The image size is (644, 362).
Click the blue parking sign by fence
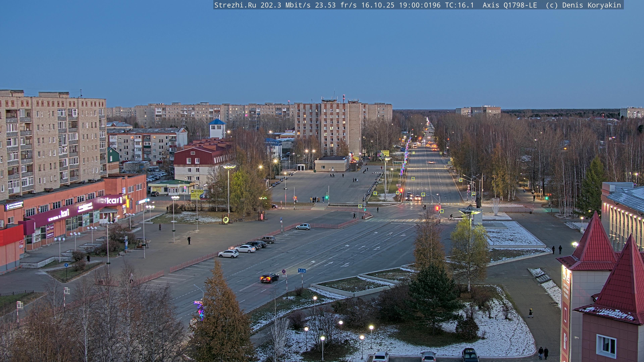(281, 219)
